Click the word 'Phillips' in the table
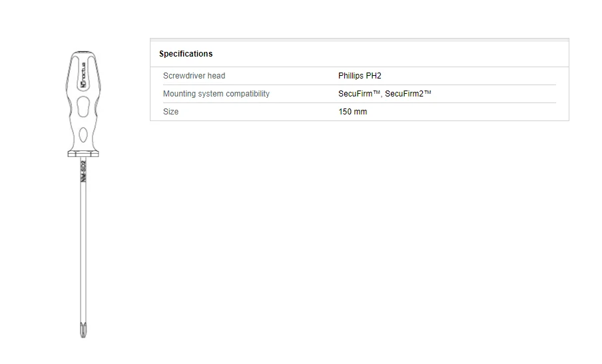The image size is (602, 364). [351, 76]
